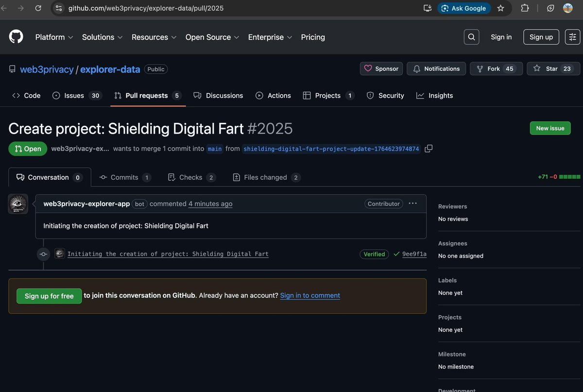Open the Projects repository tab
The image size is (583, 392).
(x=328, y=96)
